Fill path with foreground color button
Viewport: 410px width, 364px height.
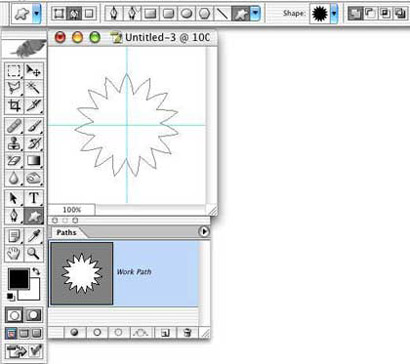pos(75,332)
